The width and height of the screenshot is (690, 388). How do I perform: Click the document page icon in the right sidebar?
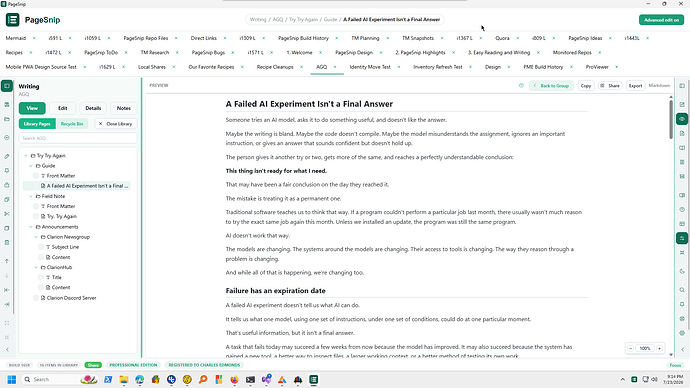pos(682,133)
